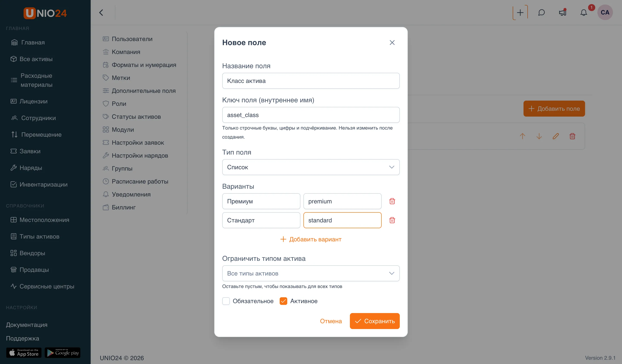
Task: Open the Все типы активов dropdown
Action: 311,273
